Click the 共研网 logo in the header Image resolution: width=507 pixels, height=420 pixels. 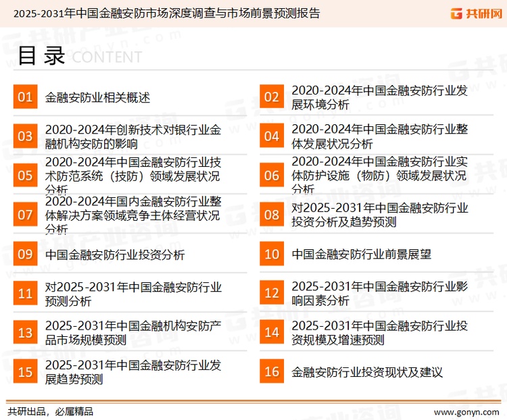(477, 14)
